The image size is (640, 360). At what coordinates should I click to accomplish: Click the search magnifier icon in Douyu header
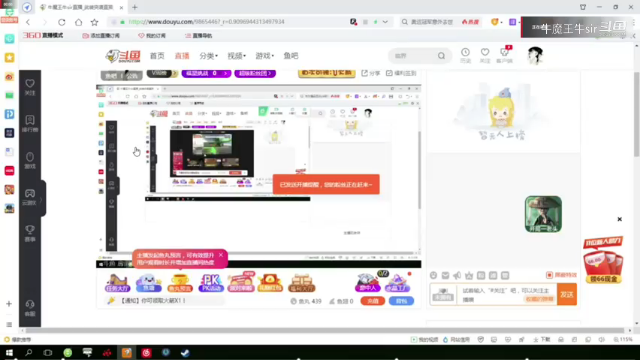[x=442, y=56]
